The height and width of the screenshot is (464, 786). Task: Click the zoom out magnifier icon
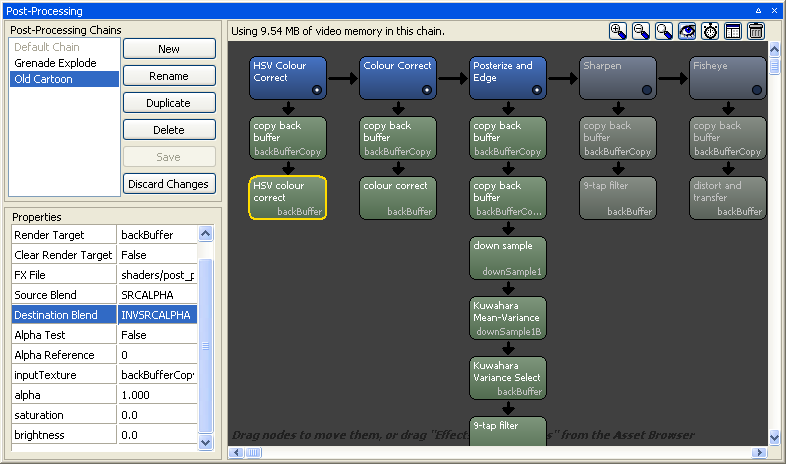pos(641,31)
